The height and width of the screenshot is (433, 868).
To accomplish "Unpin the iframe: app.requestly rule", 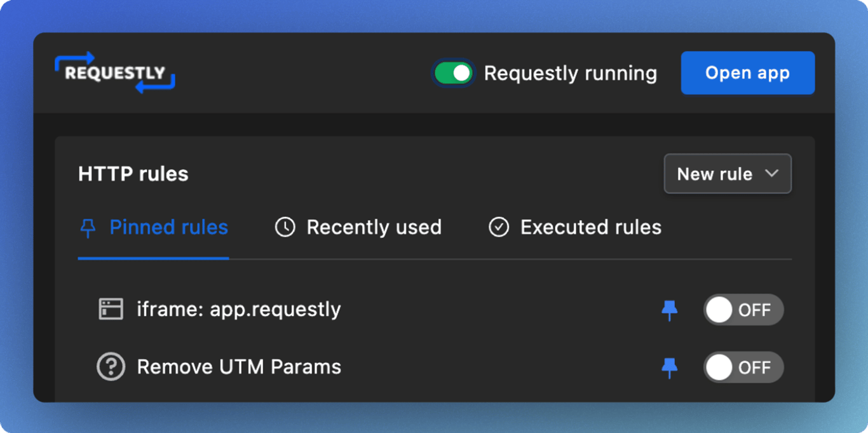I will (x=669, y=310).
